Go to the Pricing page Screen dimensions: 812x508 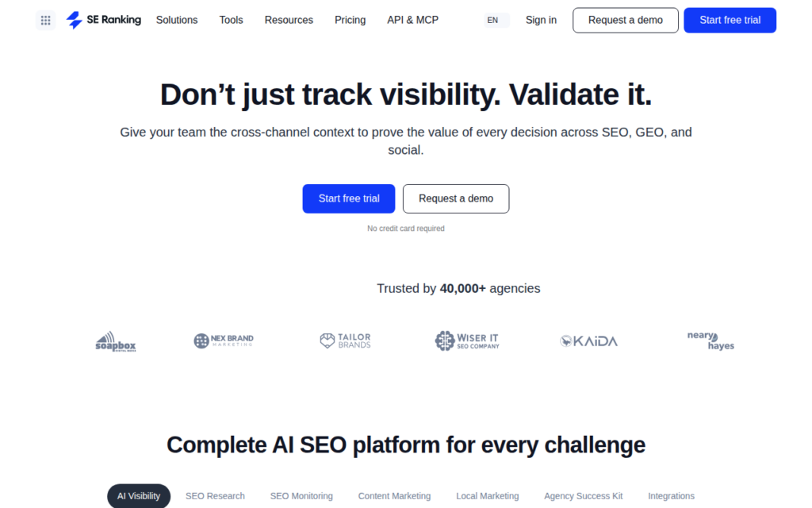click(x=350, y=20)
